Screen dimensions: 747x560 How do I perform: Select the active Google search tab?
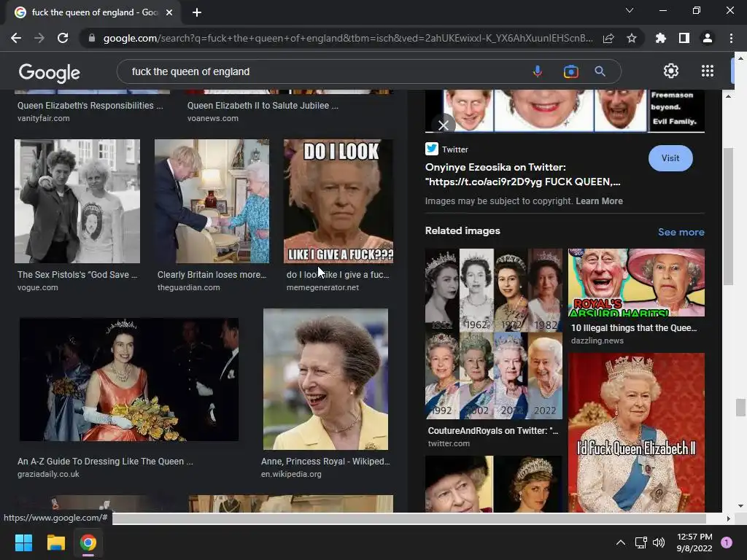click(93, 12)
